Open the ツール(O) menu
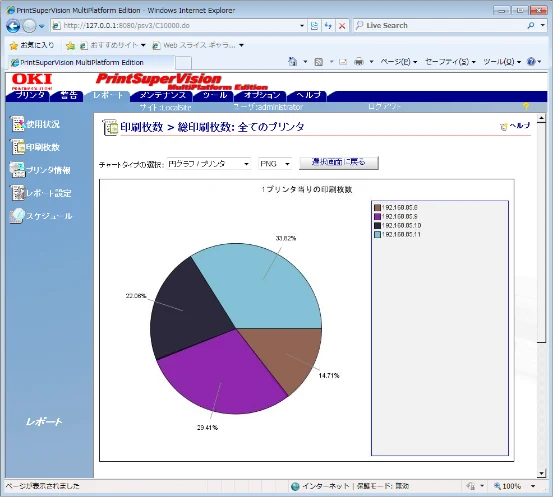553x497 pixels. point(502,62)
